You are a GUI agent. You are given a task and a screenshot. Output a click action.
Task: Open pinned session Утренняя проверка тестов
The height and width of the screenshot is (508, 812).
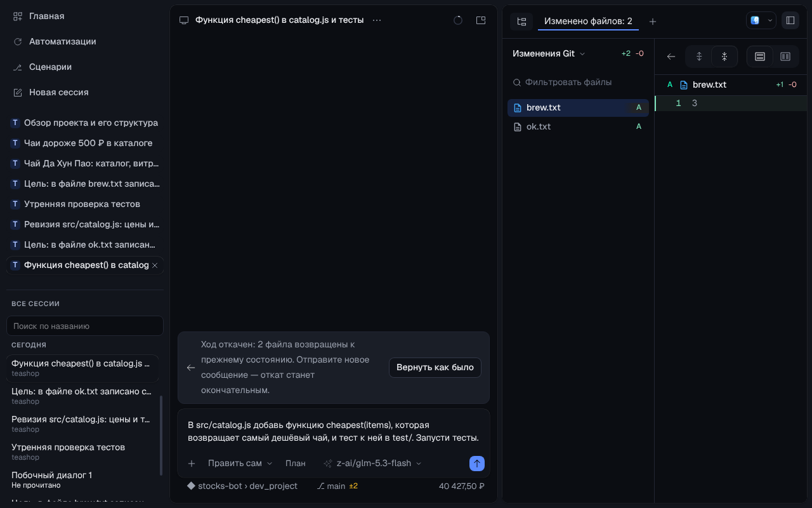(x=85, y=204)
